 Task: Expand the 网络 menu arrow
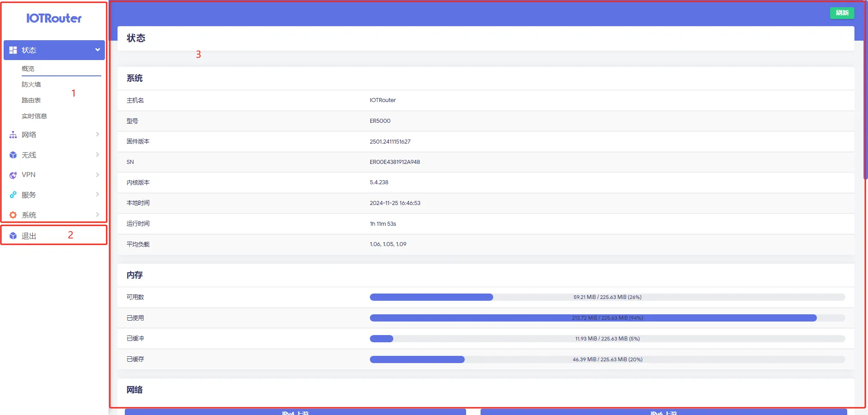[97, 134]
